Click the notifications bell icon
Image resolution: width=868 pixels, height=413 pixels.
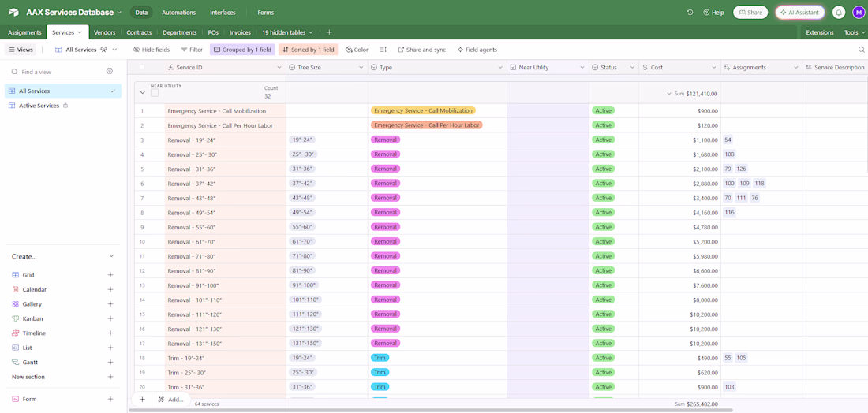click(x=839, y=13)
